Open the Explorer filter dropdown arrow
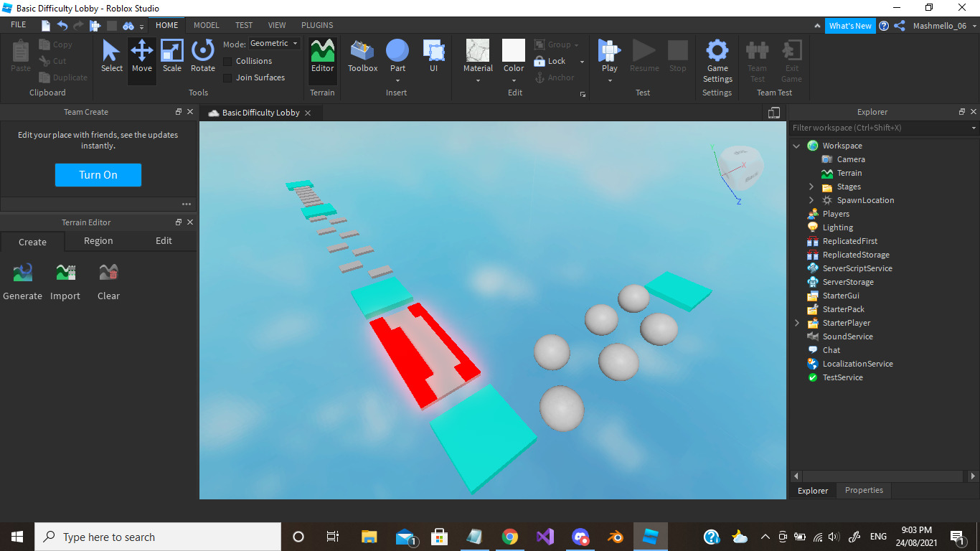Screen dimensions: 980x551 pos(974,128)
